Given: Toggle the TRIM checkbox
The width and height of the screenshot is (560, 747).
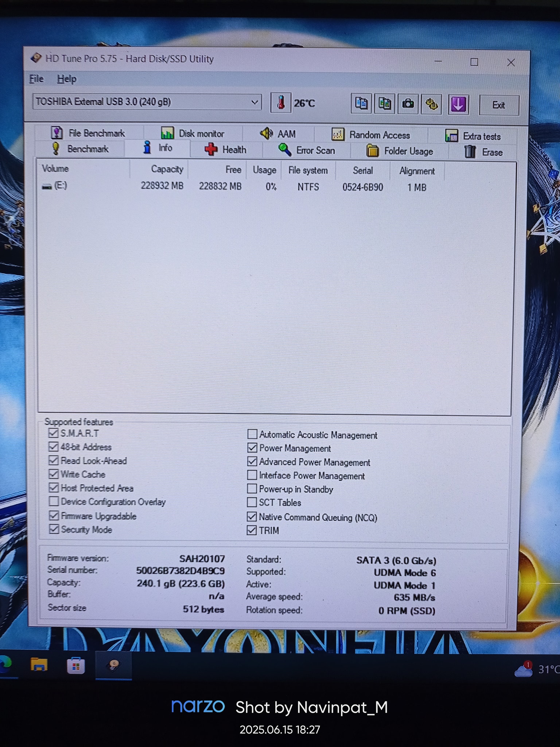Looking at the screenshot, I should [x=252, y=530].
